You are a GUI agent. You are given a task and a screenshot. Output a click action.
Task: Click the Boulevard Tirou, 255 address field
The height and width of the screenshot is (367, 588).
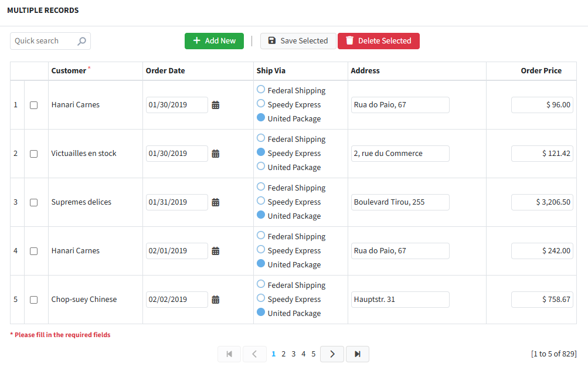pyautogui.click(x=400, y=202)
